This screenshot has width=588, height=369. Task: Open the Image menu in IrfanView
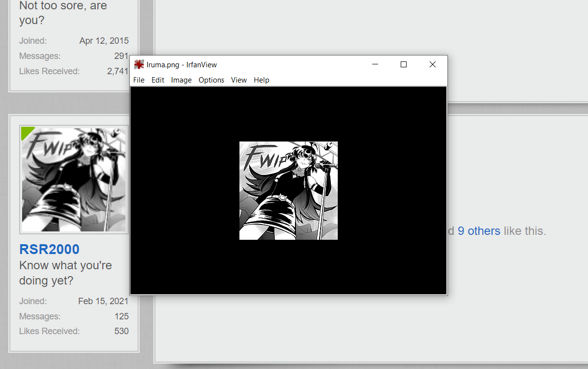[181, 80]
